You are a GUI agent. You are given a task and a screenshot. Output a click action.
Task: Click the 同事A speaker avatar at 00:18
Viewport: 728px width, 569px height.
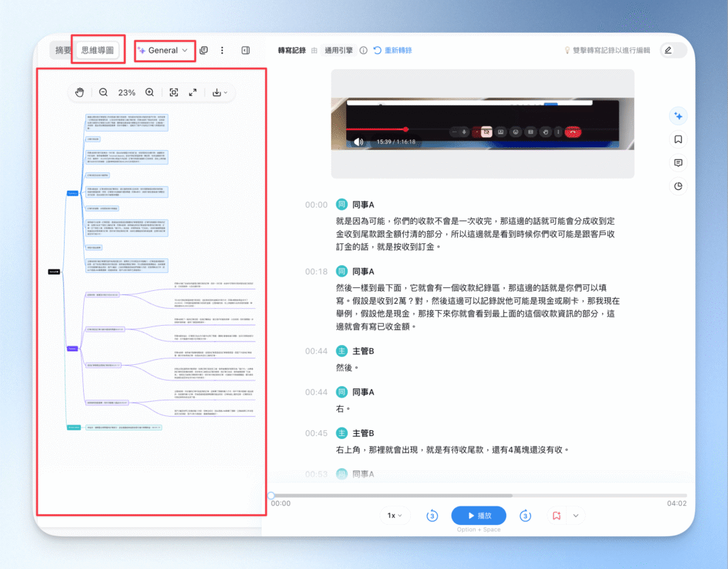[342, 271]
